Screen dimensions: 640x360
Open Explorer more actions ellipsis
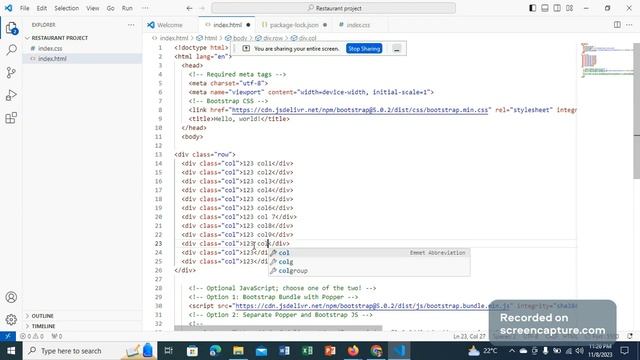[x=131, y=25]
